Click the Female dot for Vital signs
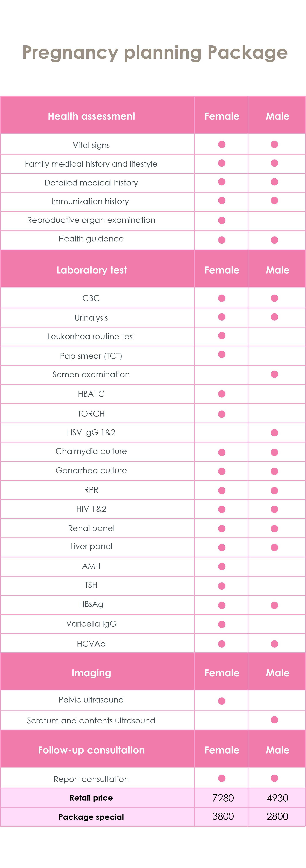Image resolution: width=306 pixels, height=868 pixels. (x=222, y=145)
